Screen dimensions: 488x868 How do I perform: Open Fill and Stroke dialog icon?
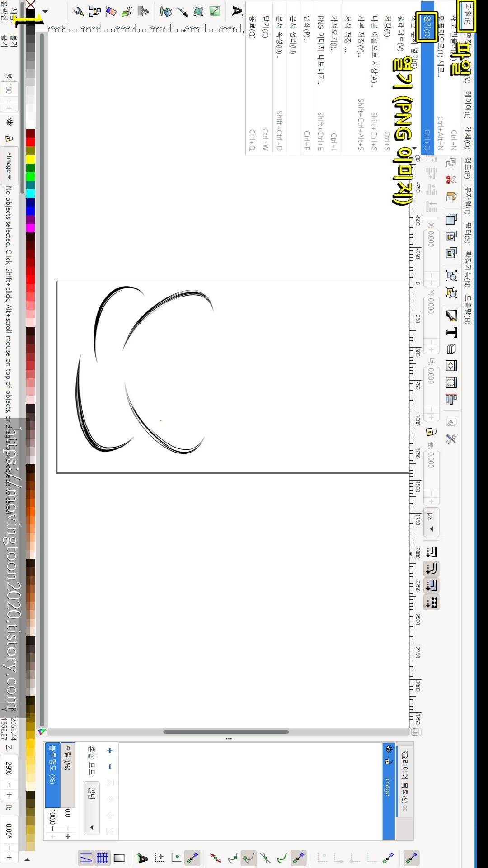(451, 315)
